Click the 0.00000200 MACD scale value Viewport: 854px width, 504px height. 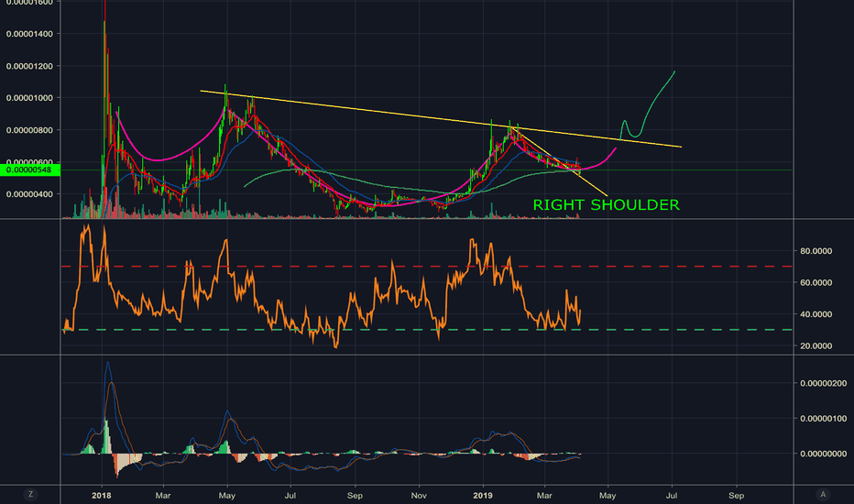[x=823, y=384]
